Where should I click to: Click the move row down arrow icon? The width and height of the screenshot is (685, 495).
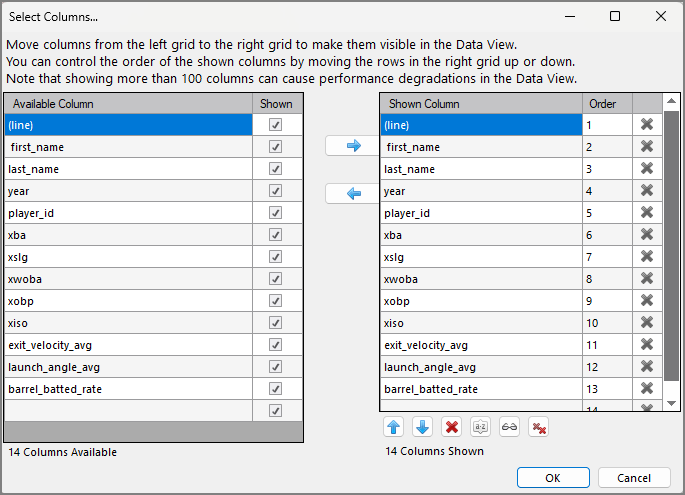423,427
